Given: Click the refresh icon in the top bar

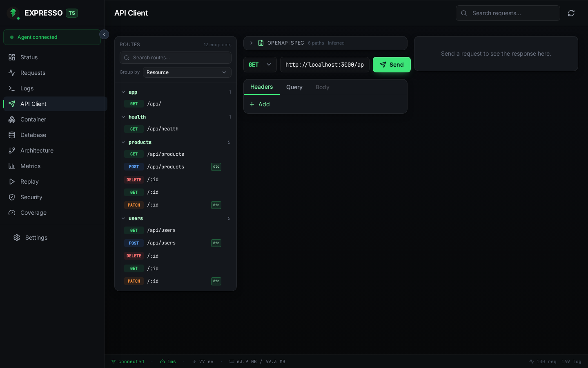Looking at the screenshot, I should [x=571, y=13].
